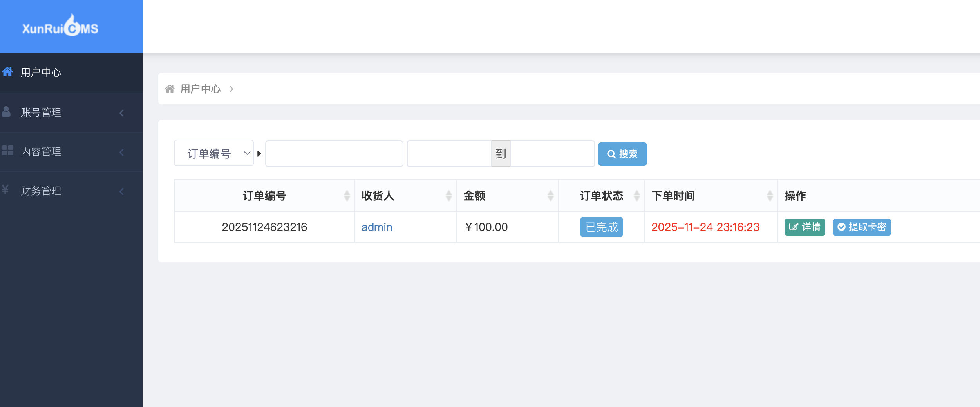Click the grid icon for 内容管理
This screenshot has width=980, height=407.
click(7, 151)
